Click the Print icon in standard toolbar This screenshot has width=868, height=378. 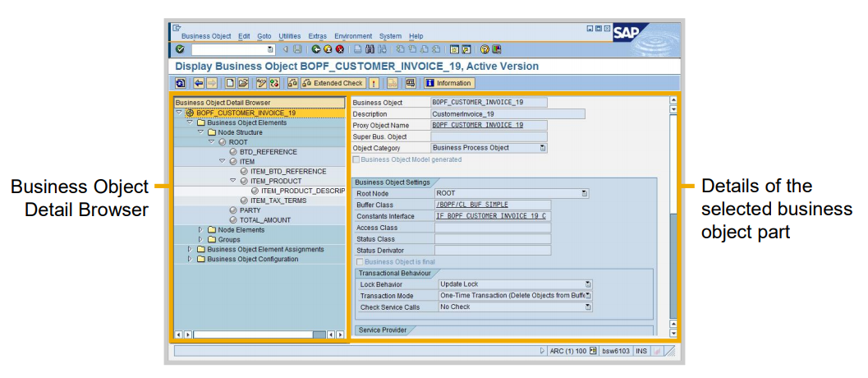[358, 49]
